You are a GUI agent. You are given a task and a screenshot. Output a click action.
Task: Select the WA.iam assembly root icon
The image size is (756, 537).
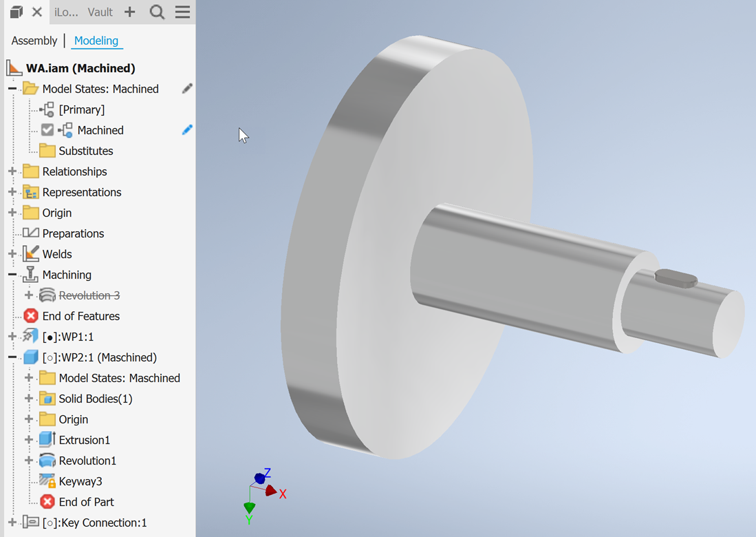click(13, 67)
